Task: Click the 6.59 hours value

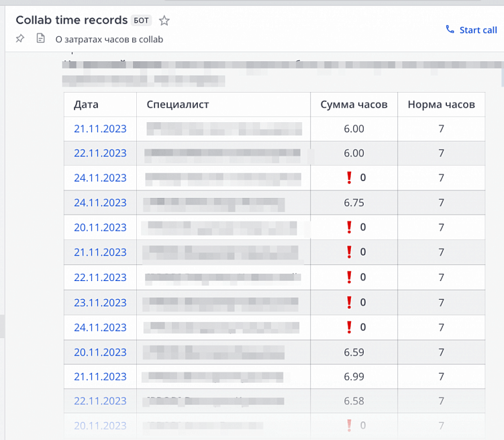Action: [354, 352]
